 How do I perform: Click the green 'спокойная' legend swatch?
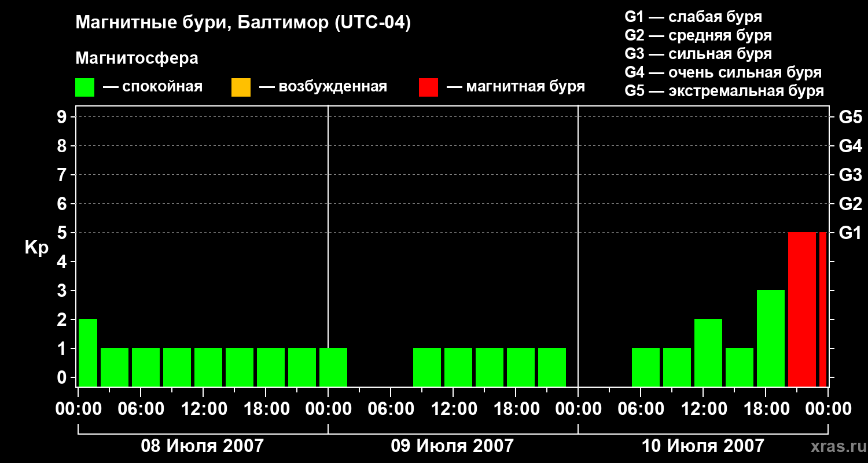(85, 87)
